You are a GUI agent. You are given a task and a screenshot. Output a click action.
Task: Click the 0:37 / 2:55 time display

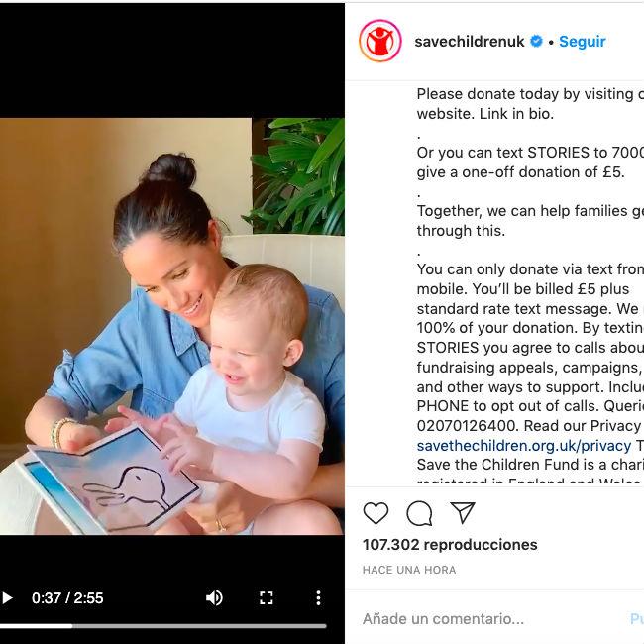pos(67,598)
